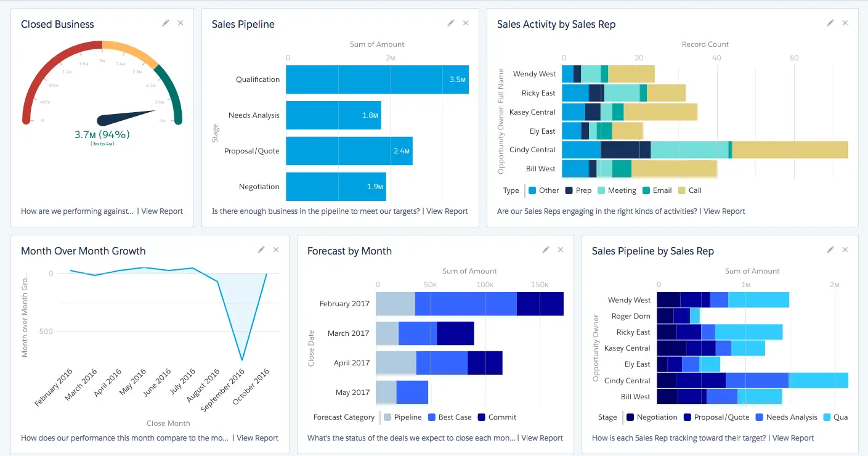Edit the Forecast by Month widget
The image size is (868, 456).
[546, 249]
